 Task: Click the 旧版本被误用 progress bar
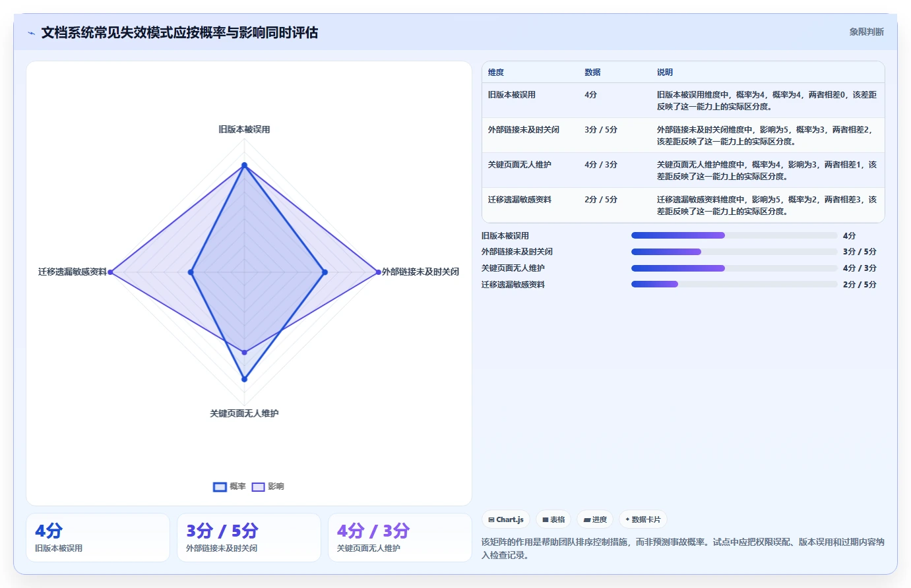coord(734,235)
